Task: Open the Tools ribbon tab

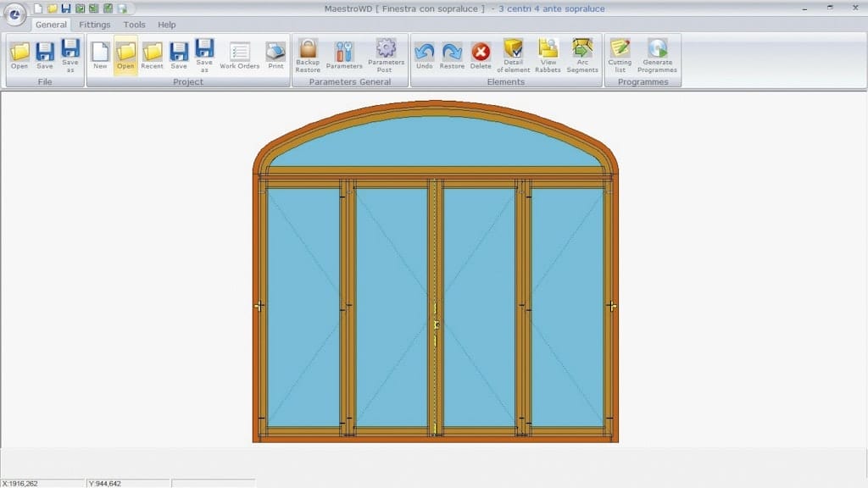Action: [x=134, y=25]
